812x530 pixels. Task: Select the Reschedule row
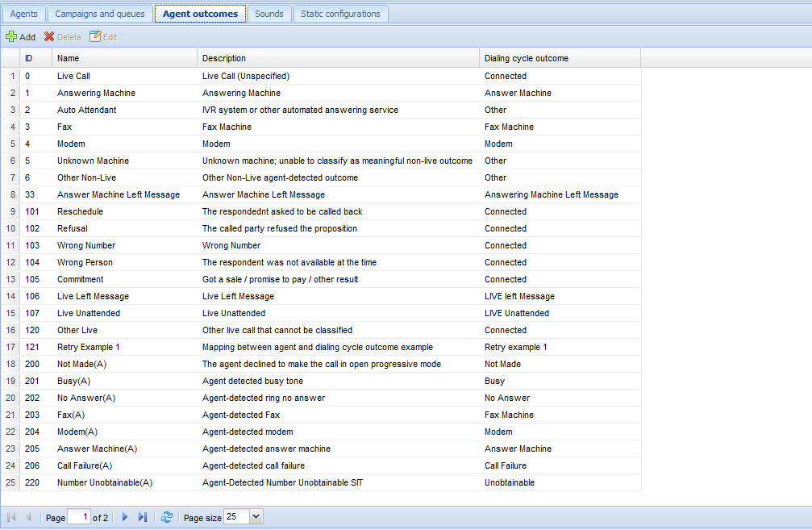[x=321, y=211]
